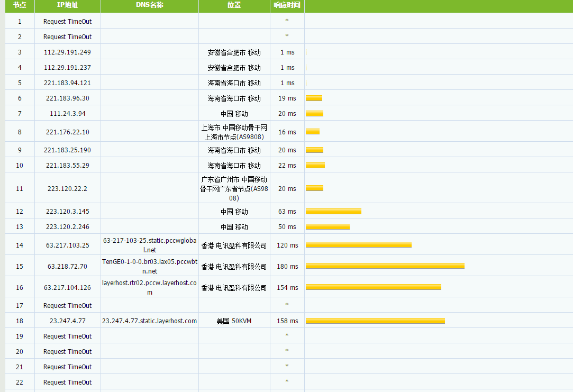
Task: Click DNS name TenGE0-1-0-0.br03.lax05.pccwbtn.net
Action: tap(150, 266)
